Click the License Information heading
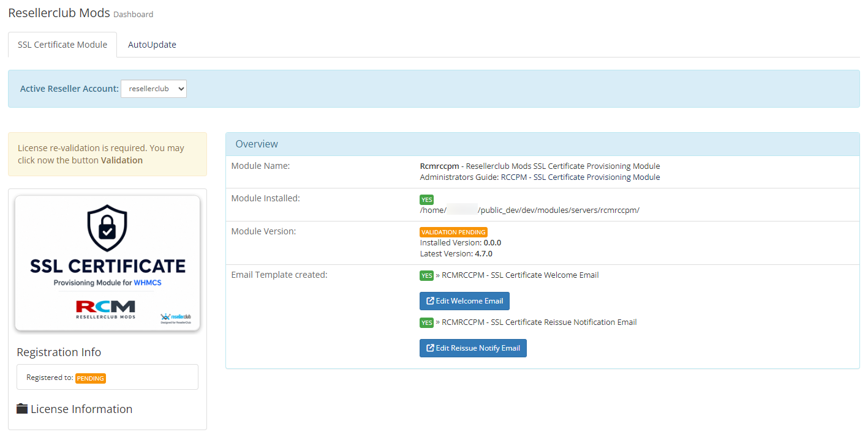 tap(81, 409)
